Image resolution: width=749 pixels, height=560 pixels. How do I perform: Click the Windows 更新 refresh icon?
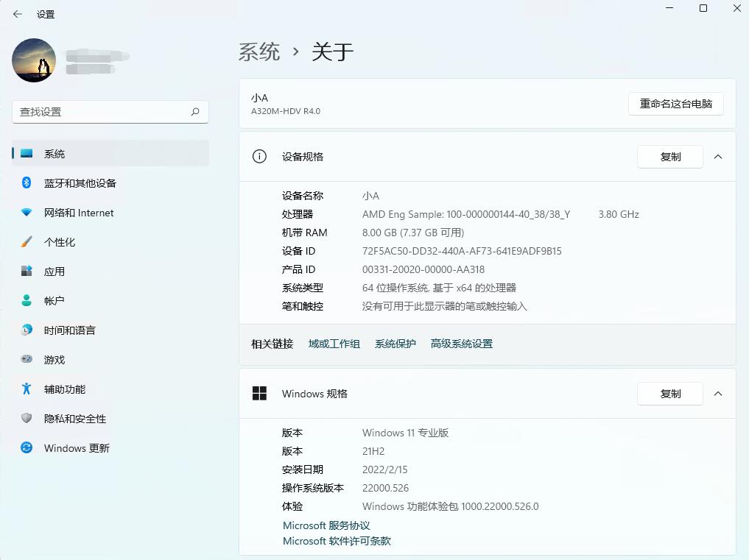tap(27, 447)
